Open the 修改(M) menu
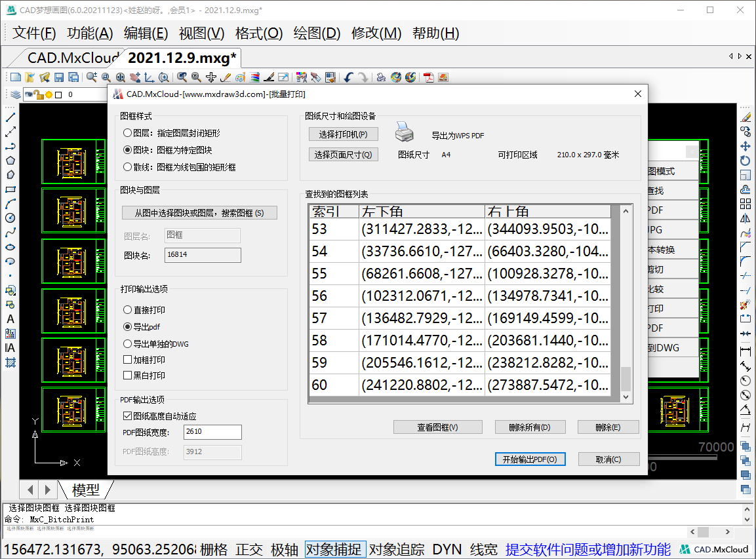 376,33
